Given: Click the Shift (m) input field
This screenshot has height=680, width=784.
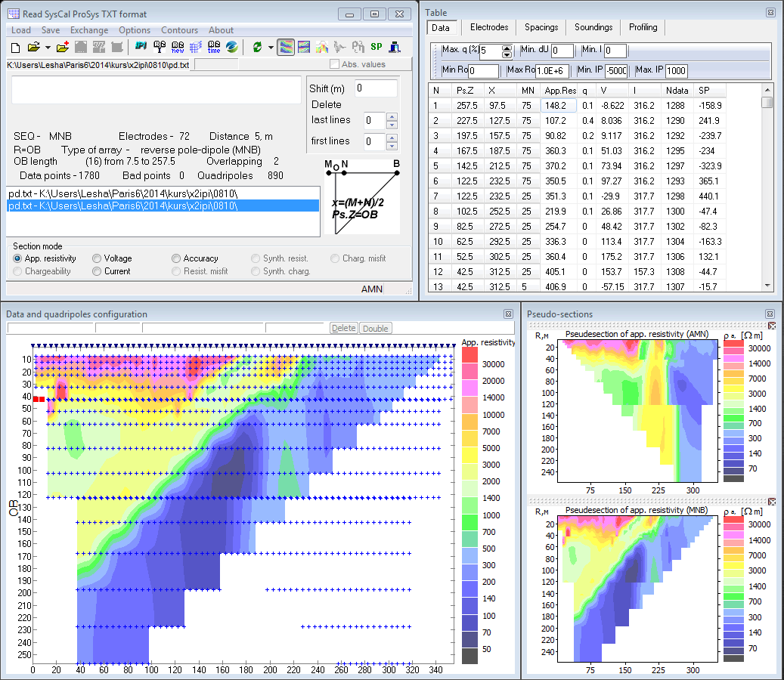Looking at the screenshot, I should coord(376,88).
